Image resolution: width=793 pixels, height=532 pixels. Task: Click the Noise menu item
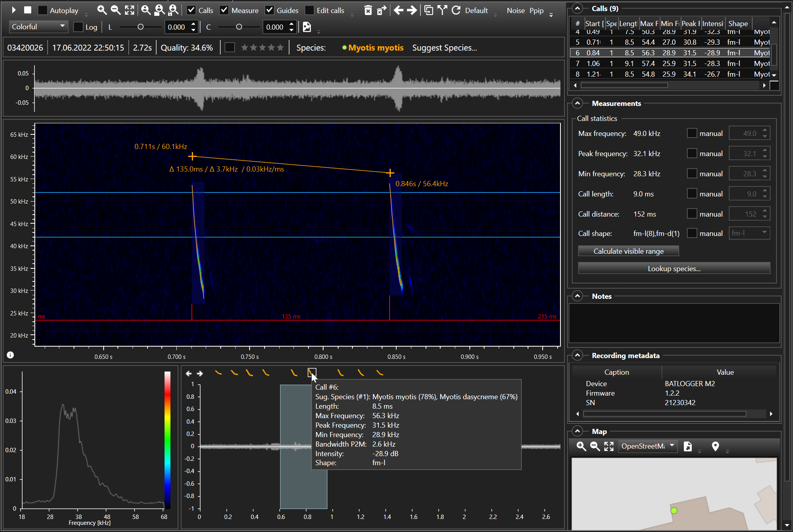coord(515,11)
